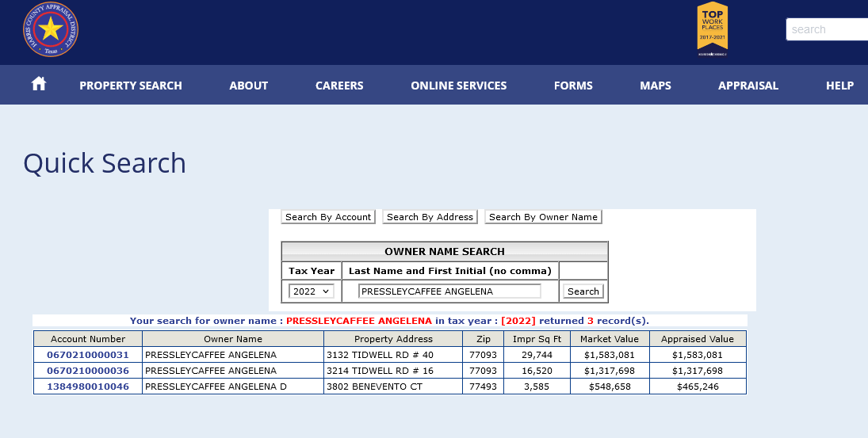Click the Appraised Value column header
Viewport: 868px width, 438px height.
tap(698, 339)
